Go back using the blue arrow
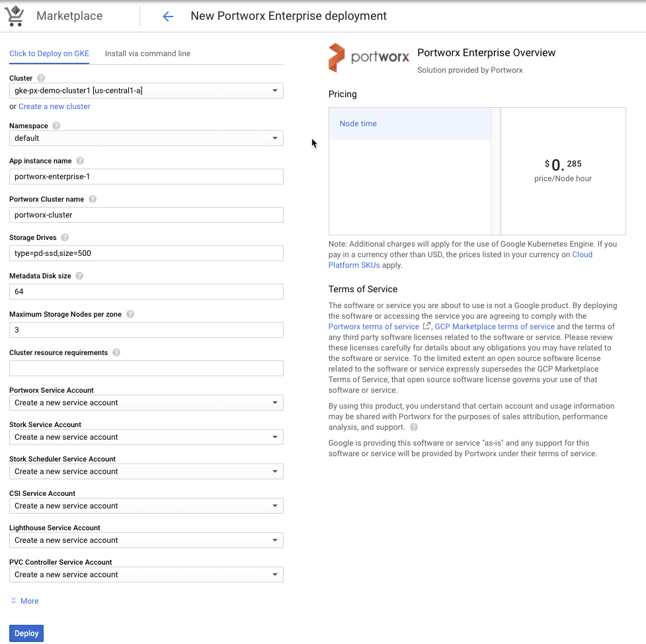The image size is (646, 644). (x=168, y=17)
